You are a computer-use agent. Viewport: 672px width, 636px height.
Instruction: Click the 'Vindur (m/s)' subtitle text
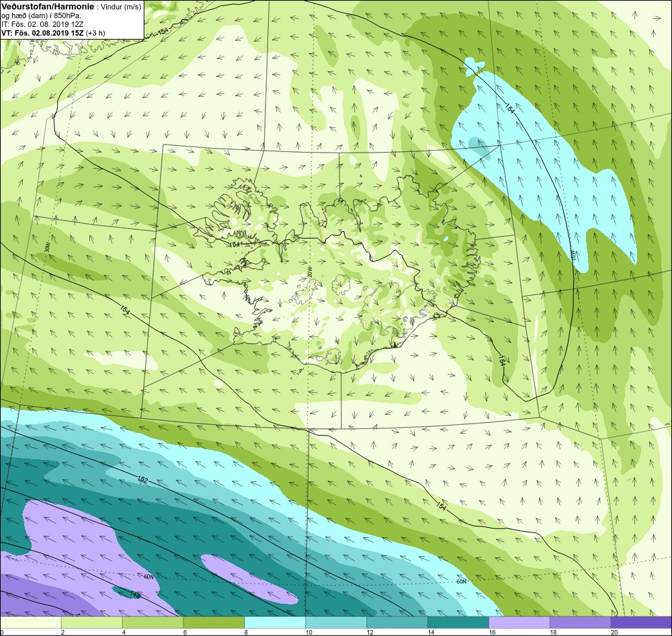tap(120, 7)
